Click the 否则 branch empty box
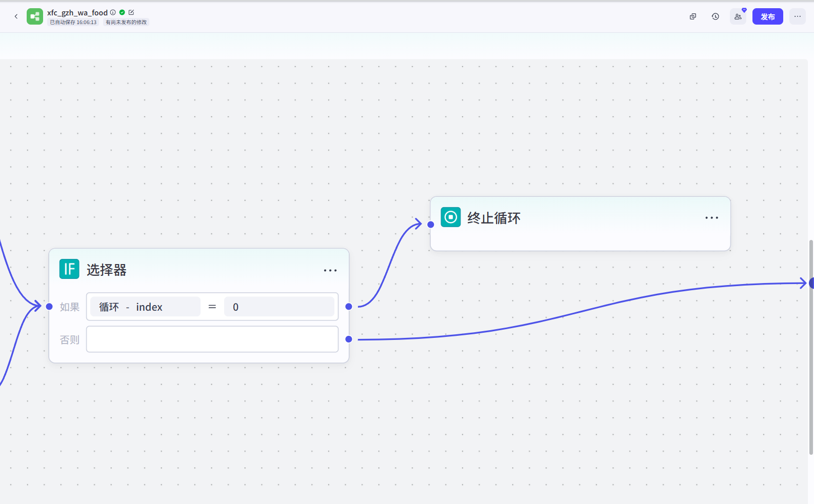This screenshot has width=814, height=504. click(x=212, y=339)
